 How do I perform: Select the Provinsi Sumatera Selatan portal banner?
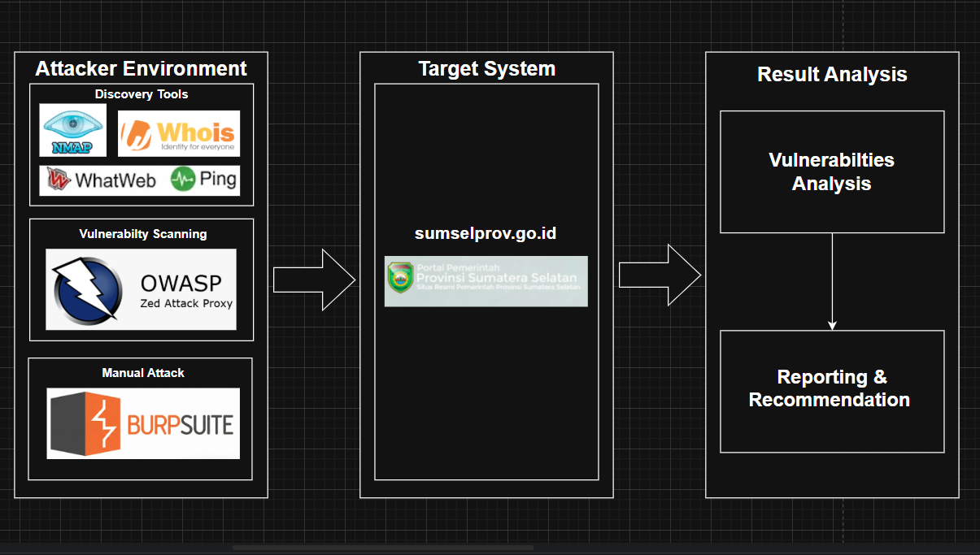tap(486, 281)
